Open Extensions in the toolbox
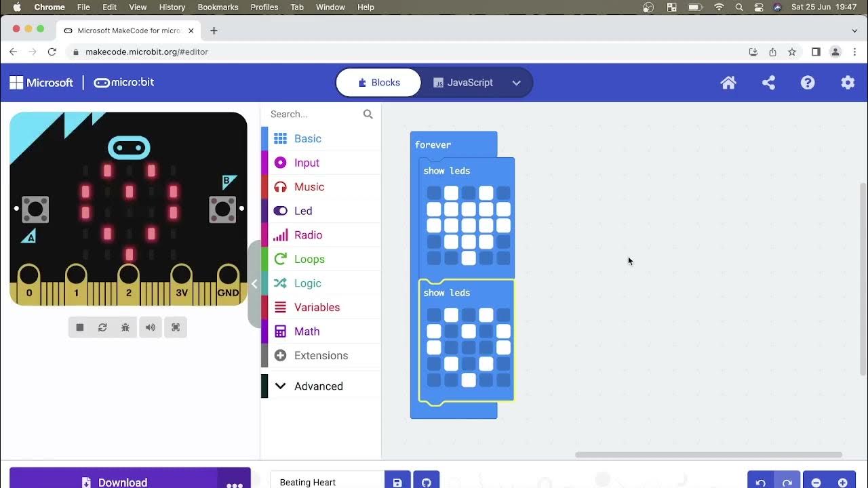Image resolution: width=868 pixels, height=488 pixels. [321, 355]
